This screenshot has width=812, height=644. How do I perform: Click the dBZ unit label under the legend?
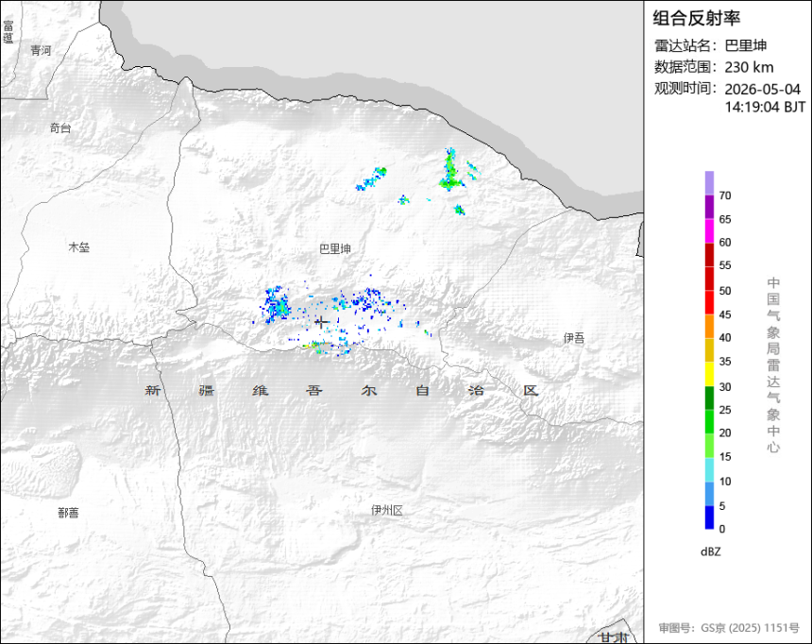(710, 551)
